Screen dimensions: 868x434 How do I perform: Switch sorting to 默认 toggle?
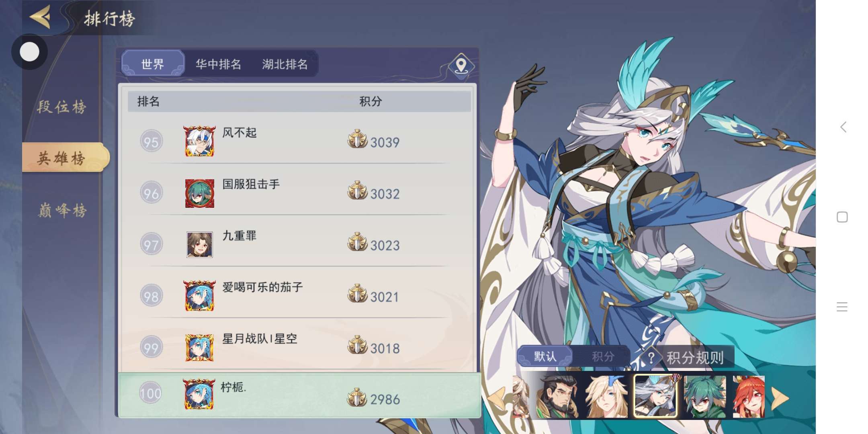(545, 356)
